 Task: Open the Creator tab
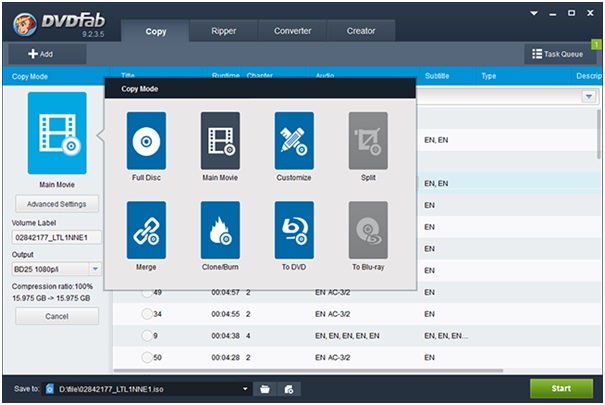coord(361,31)
